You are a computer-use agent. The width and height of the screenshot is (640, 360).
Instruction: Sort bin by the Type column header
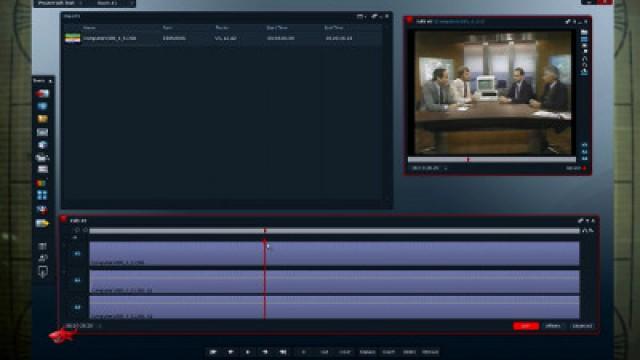click(x=167, y=28)
